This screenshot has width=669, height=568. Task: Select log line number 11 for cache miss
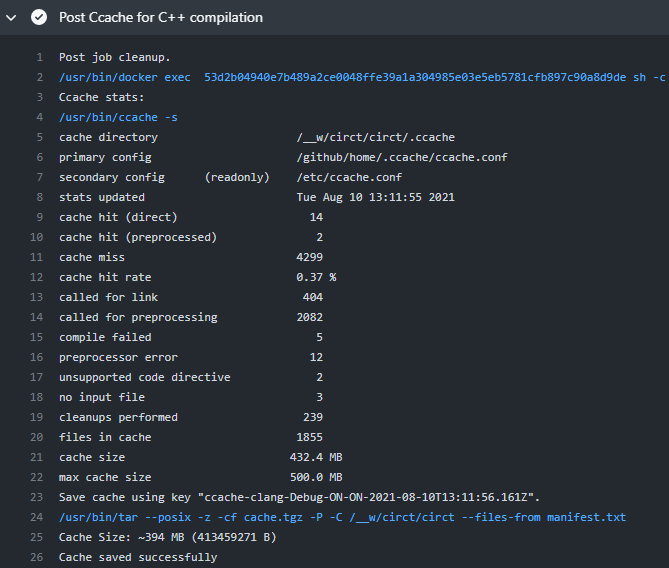pos(37,257)
